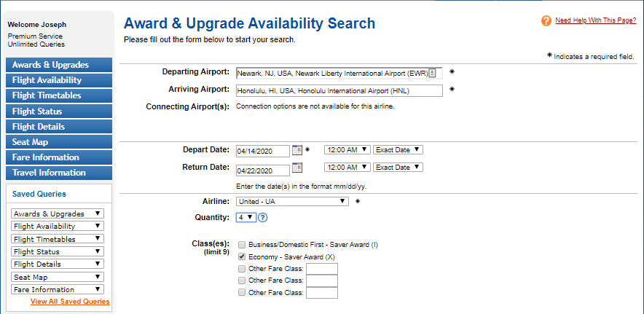Tick the second Other Fare Class checkbox
The height and width of the screenshot is (314, 644).
coord(242,280)
